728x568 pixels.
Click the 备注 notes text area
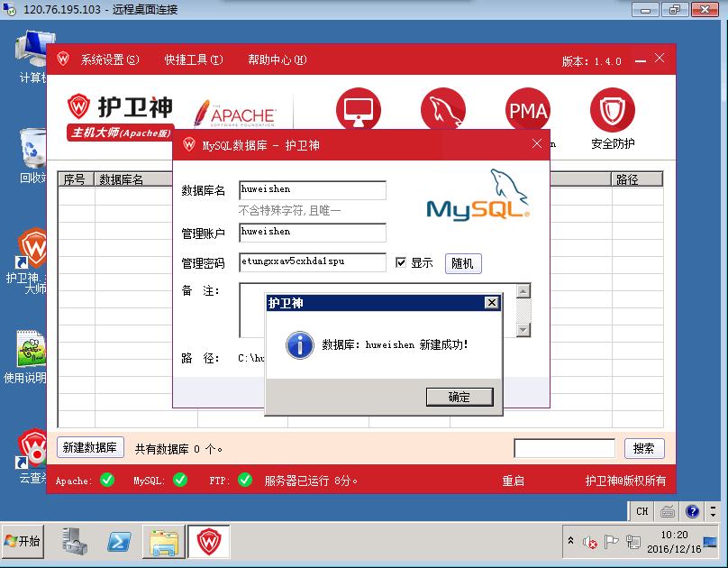(x=378, y=310)
